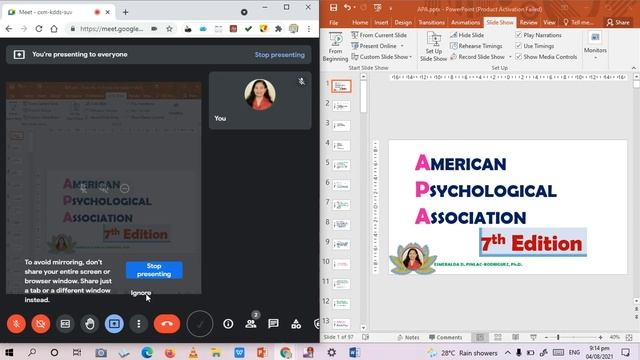Open PowerPoint from Windows taskbar
Viewport: 640px width, 360px height.
262,352
